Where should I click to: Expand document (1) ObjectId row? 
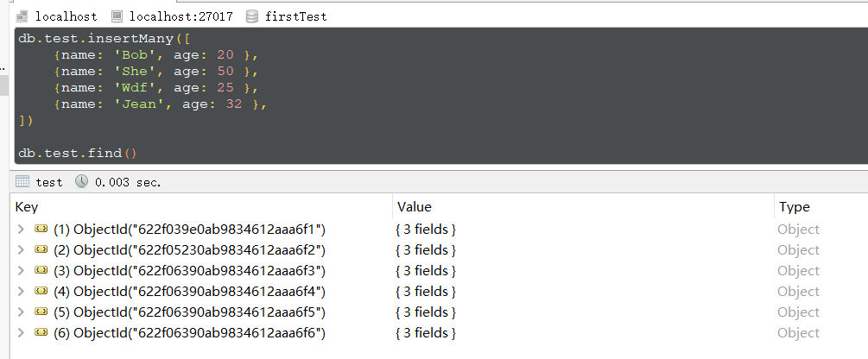pyautogui.click(x=21, y=230)
